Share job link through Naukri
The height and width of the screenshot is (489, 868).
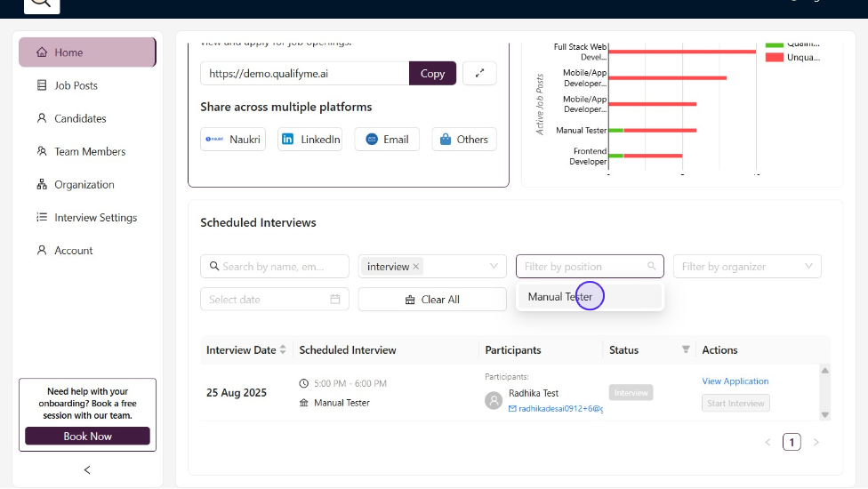click(233, 140)
